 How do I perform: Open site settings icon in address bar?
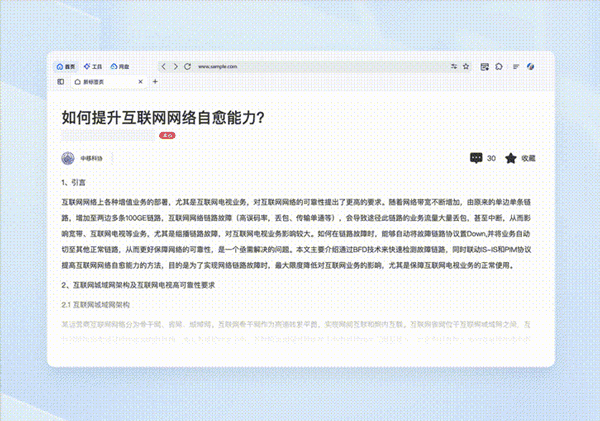tap(454, 66)
